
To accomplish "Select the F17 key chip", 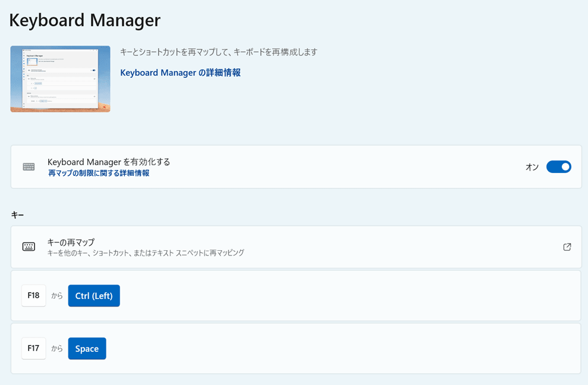I will [34, 348].
